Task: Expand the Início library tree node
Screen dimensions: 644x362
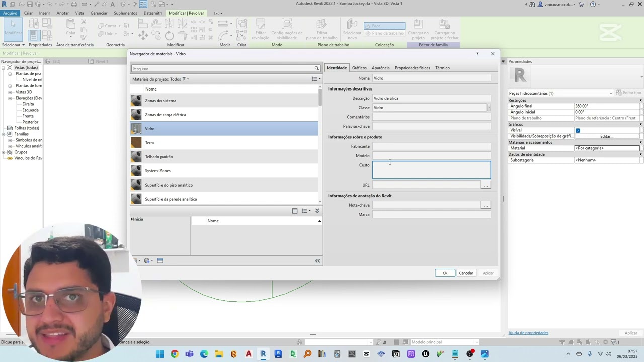Action: [132, 219]
